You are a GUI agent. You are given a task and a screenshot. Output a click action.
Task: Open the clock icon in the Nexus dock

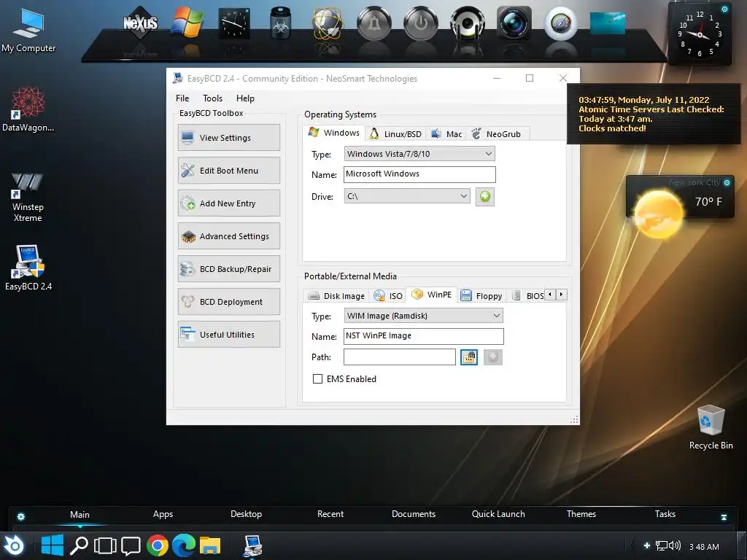click(234, 23)
